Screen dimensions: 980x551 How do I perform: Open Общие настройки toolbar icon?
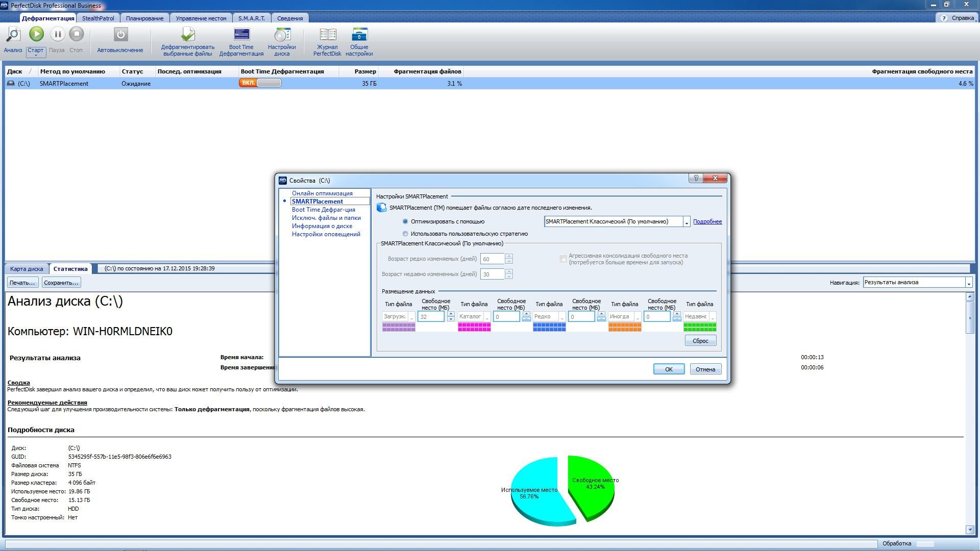359,35
